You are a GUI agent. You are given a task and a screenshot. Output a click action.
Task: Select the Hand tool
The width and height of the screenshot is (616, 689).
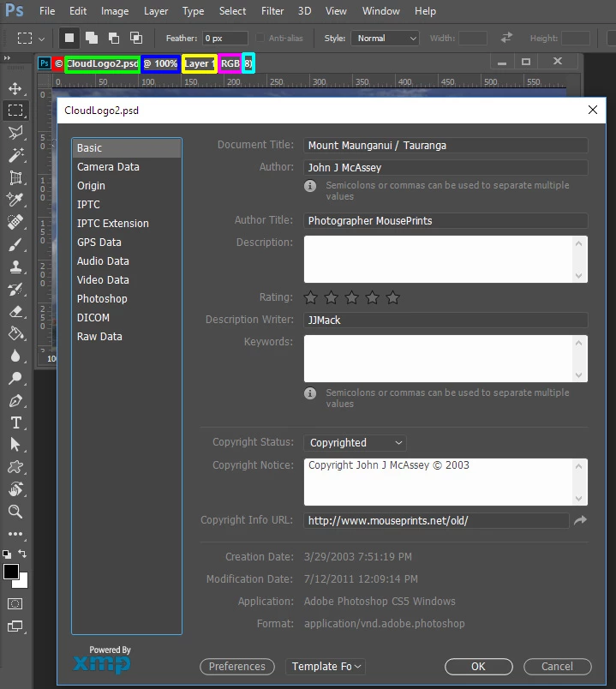15,489
